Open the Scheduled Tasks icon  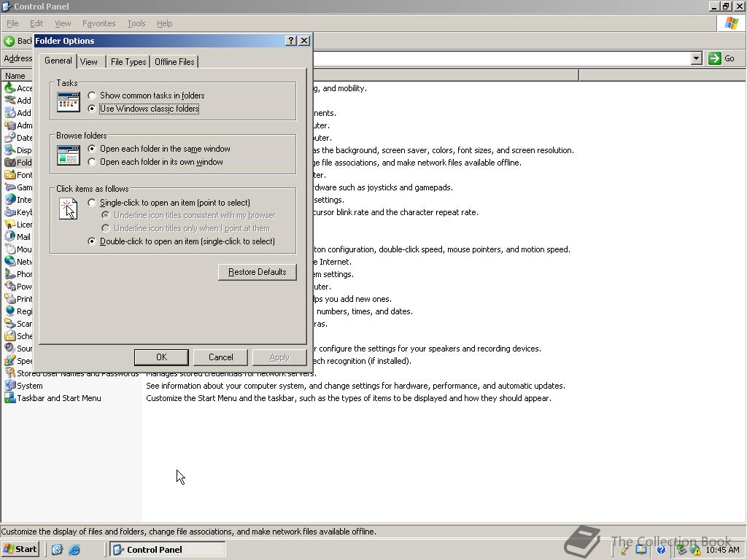coord(10,335)
